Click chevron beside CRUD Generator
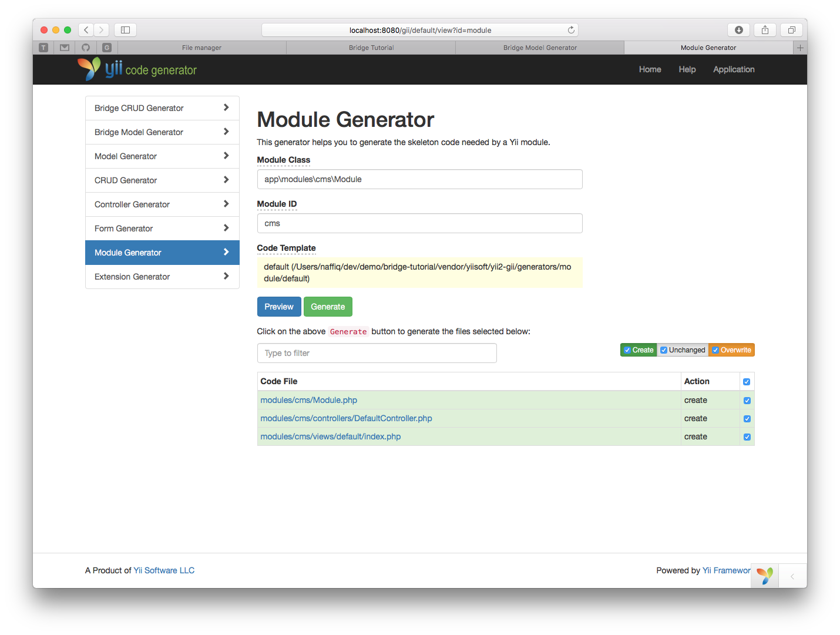The height and width of the screenshot is (635, 840). [226, 180]
